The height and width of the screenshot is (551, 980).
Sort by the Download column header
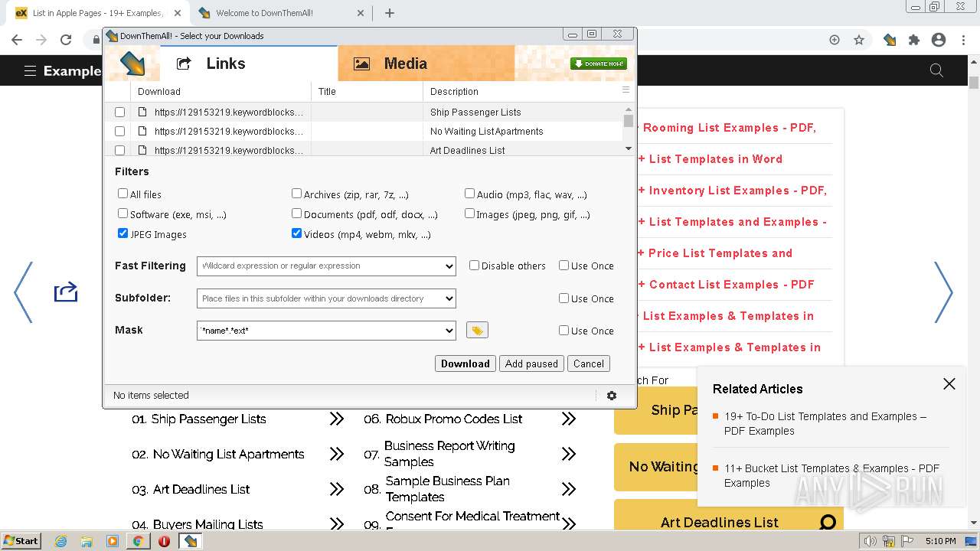[220, 91]
